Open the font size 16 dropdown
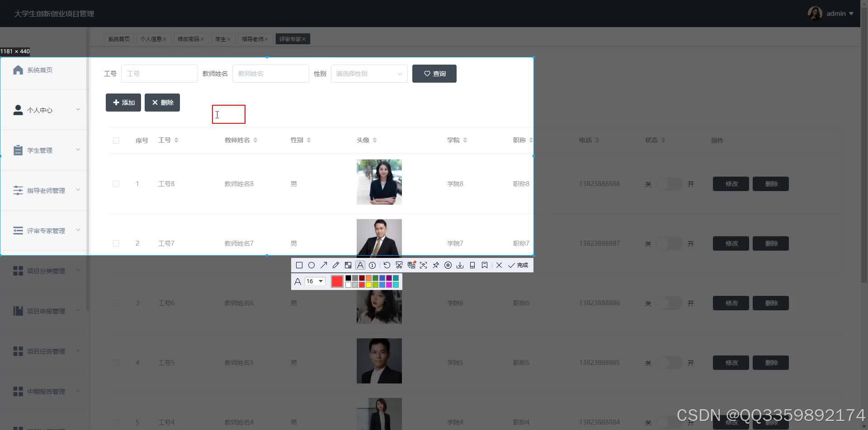 [315, 281]
